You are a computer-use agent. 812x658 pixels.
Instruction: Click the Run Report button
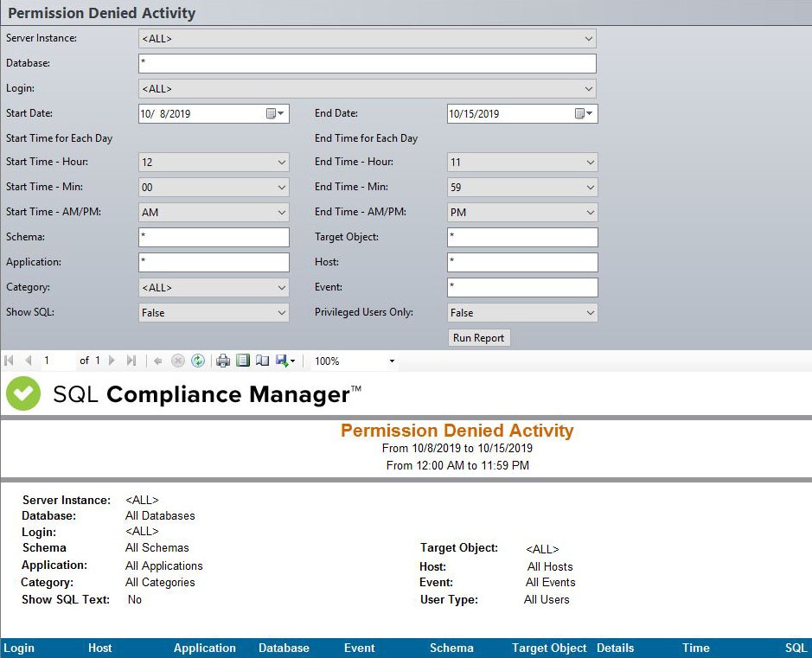[478, 338]
